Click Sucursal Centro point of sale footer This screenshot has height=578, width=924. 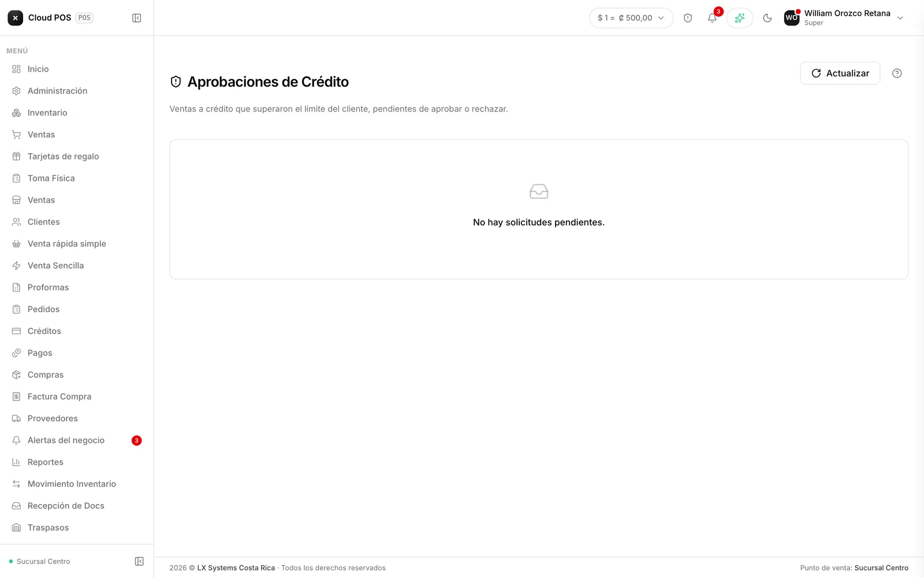[881, 568]
